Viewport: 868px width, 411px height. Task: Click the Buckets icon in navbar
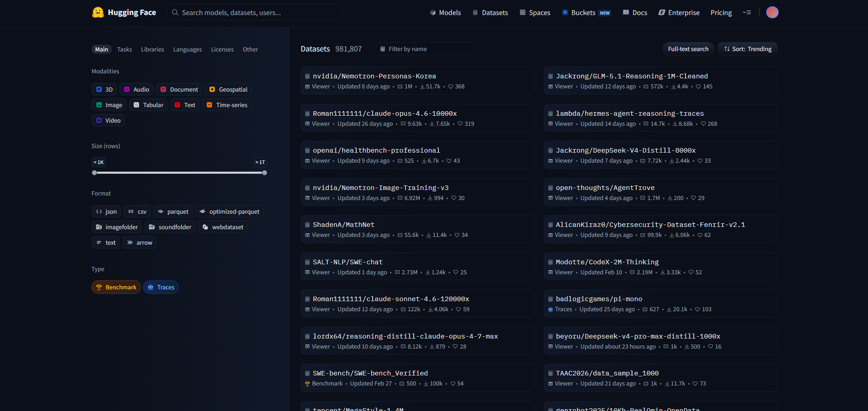[x=565, y=13]
